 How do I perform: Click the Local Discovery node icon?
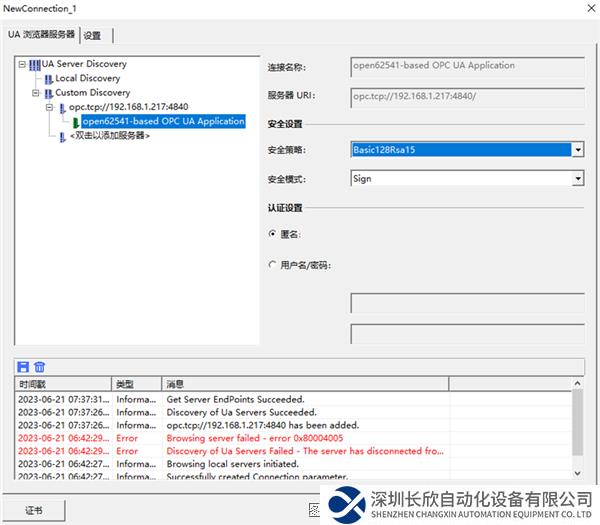(48, 78)
